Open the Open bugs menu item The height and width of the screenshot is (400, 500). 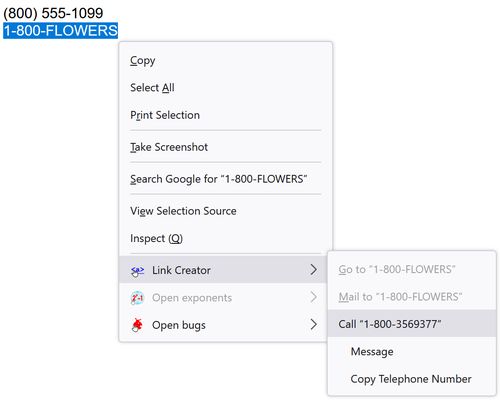pos(223,325)
